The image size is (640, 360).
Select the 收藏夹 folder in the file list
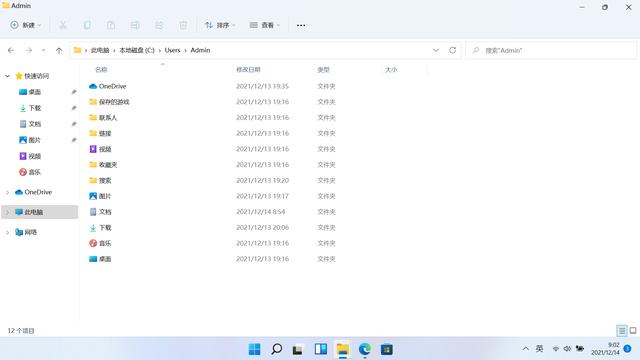(108, 164)
